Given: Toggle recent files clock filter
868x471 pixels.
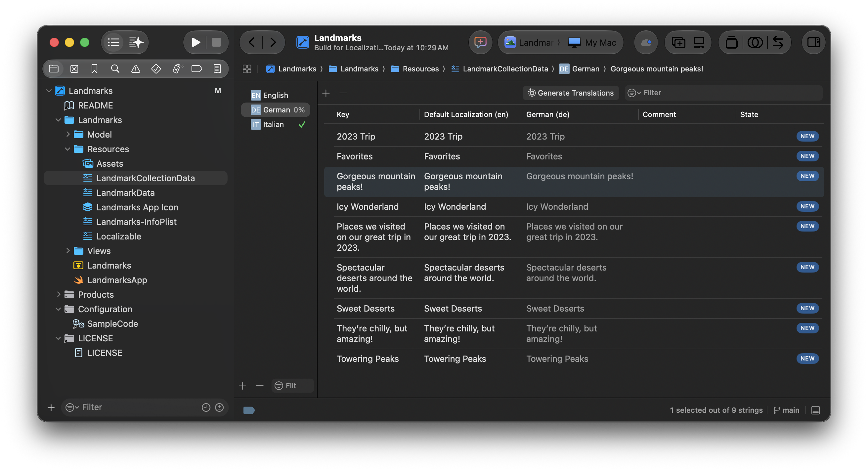Looking at the screenshot, I should [x=206, y=407].
